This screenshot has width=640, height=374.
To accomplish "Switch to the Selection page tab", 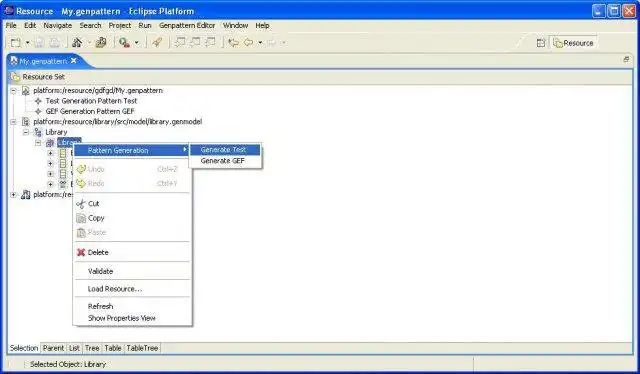I will (24, 348).
